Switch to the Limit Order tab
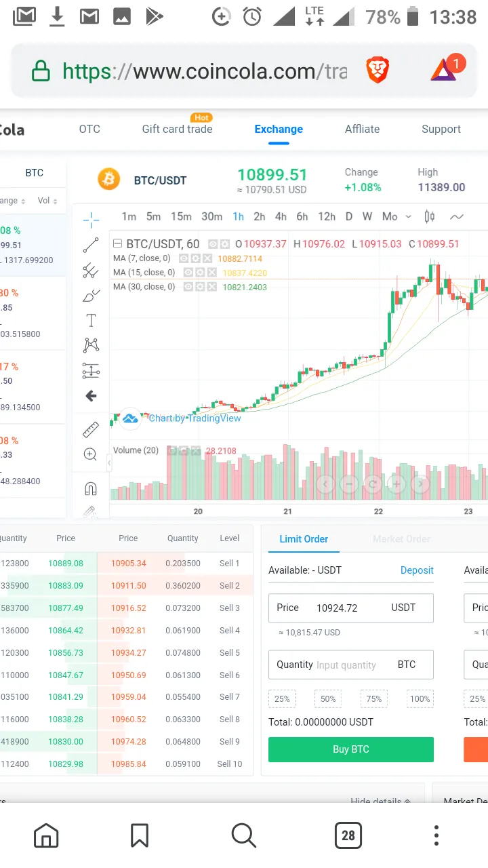 click(x=304, y=539)
